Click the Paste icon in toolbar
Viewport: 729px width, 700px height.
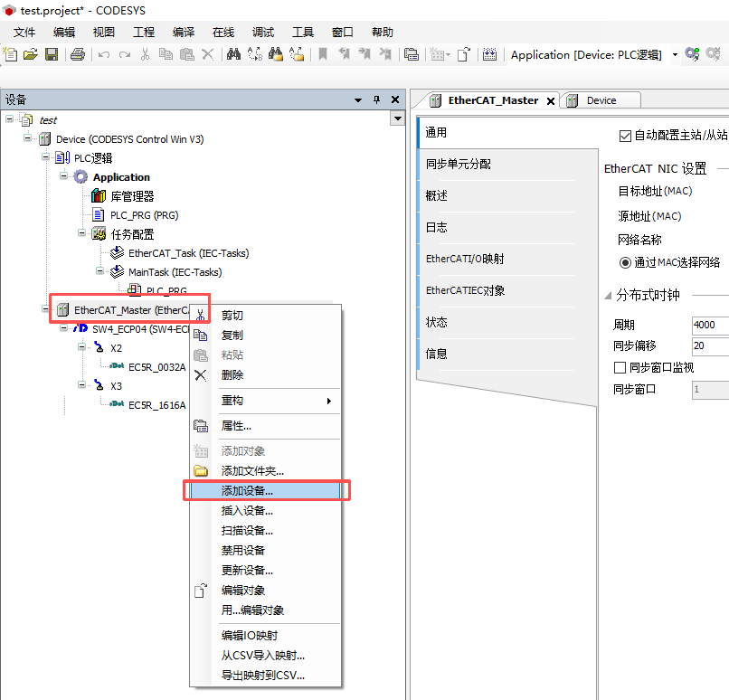click(x=187, y=54)
